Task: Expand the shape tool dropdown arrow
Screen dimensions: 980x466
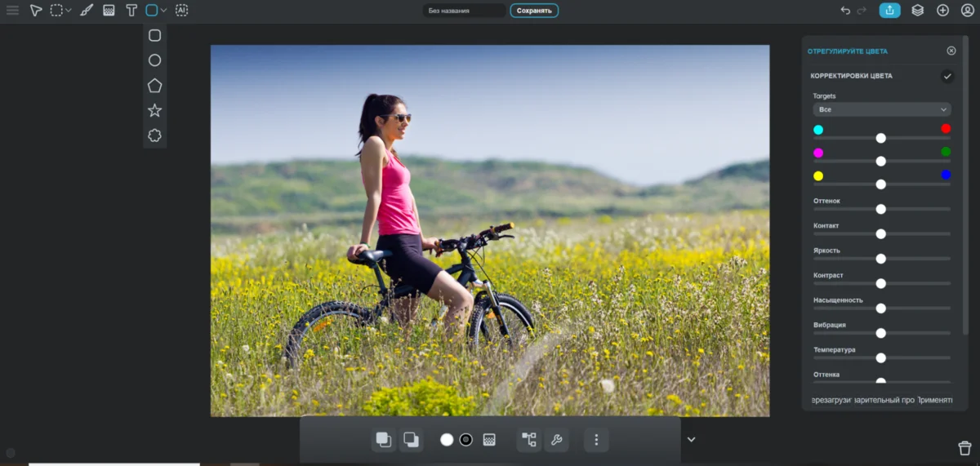Action: [164, 11]
